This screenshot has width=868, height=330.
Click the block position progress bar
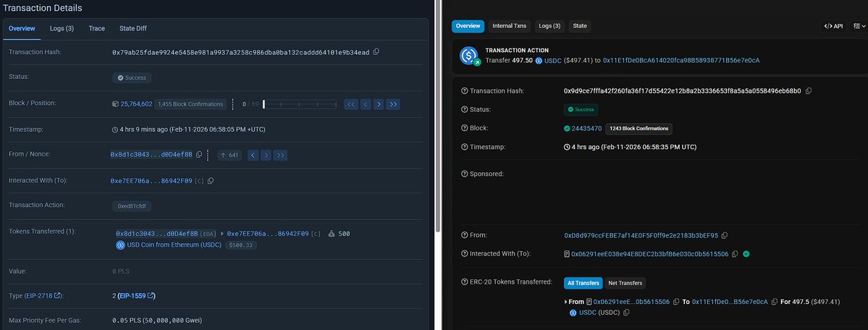[300, 104]
